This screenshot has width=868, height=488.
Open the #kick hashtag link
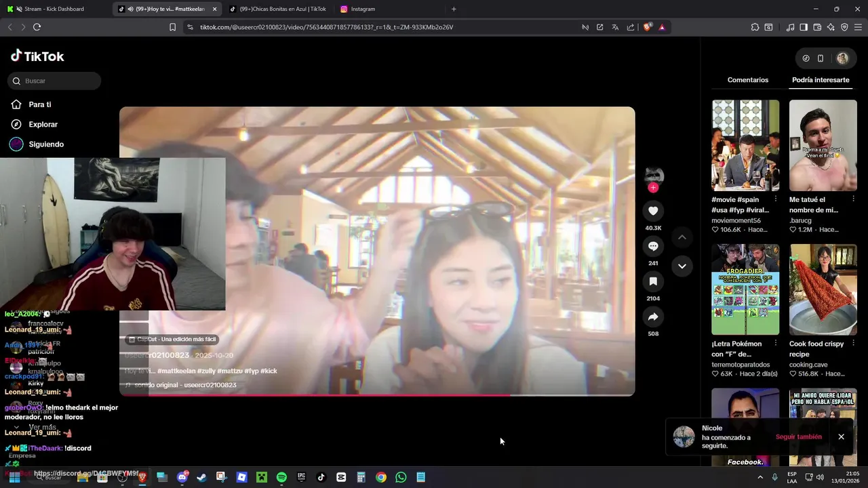269,371
